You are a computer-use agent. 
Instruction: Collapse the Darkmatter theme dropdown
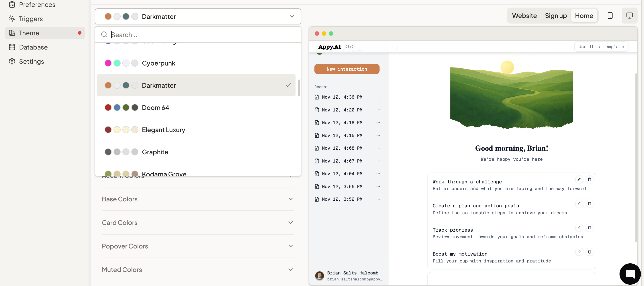292,16
